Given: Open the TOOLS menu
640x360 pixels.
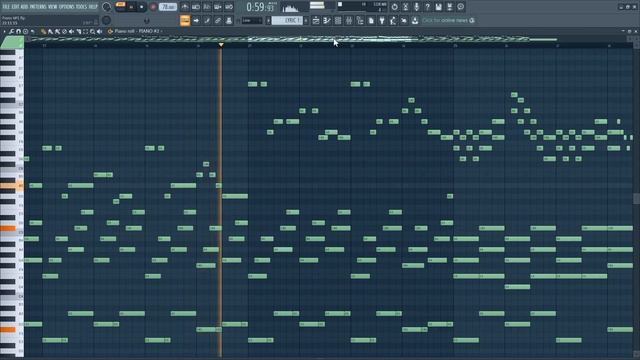Looking at the screenshot, I should point(82,7).
